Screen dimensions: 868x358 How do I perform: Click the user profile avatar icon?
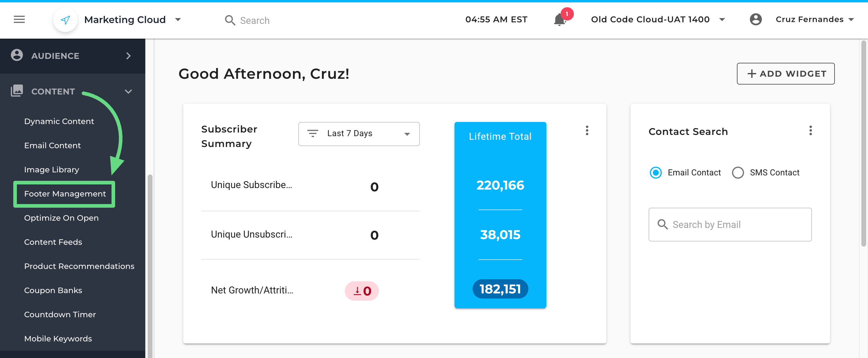point(756,20)
